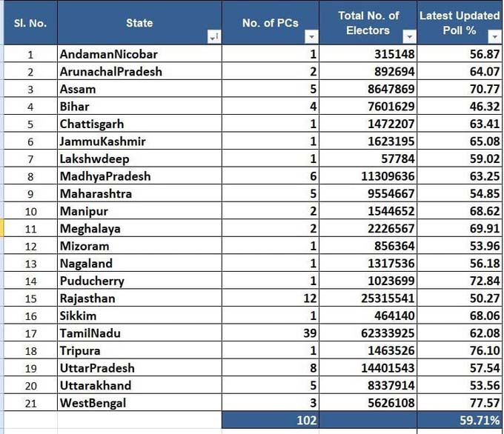The height and width of the screenshot is (434, 504).
Task: Click Tripura's 76.10 poll percentage cell
Action: click(460, 350)
